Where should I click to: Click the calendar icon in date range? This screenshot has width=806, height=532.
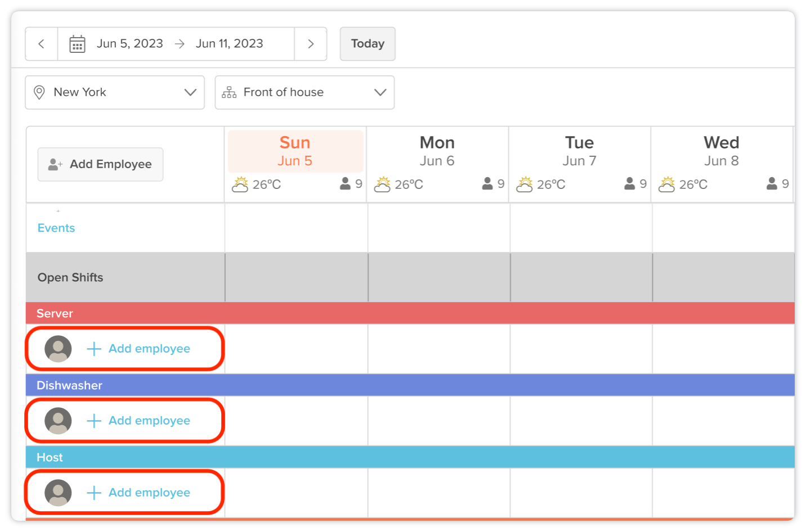77,44
